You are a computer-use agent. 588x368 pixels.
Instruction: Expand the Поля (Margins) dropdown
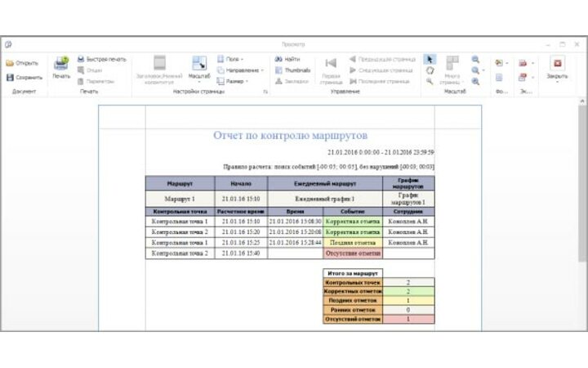click(x=233, y=59)
